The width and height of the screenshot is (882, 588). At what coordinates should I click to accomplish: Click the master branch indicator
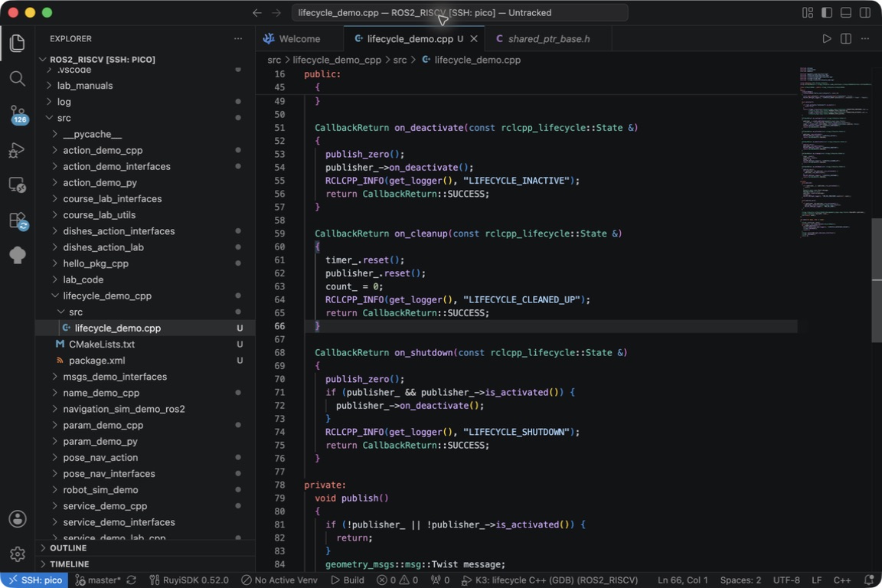tap(98, 580)
